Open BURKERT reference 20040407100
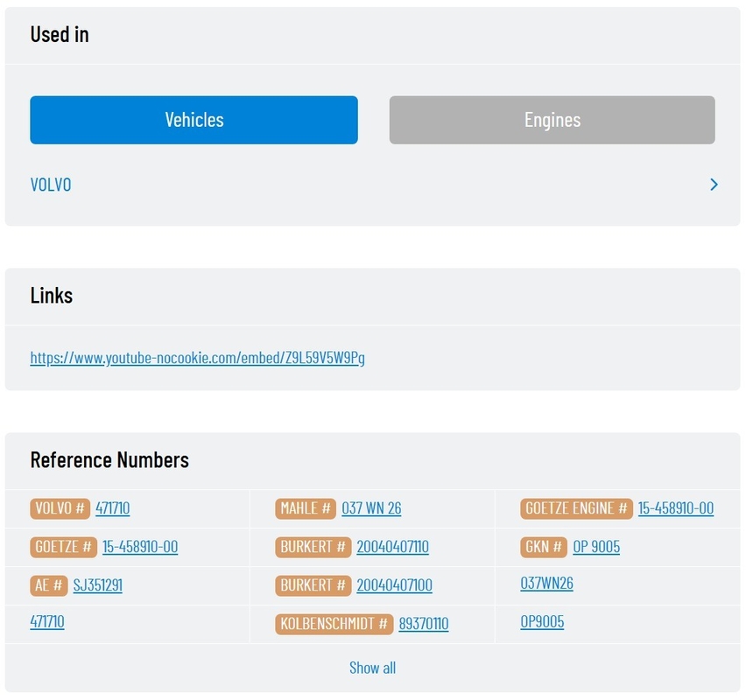Viewport: 746px width, 700px height. click(x=394, y=585)
